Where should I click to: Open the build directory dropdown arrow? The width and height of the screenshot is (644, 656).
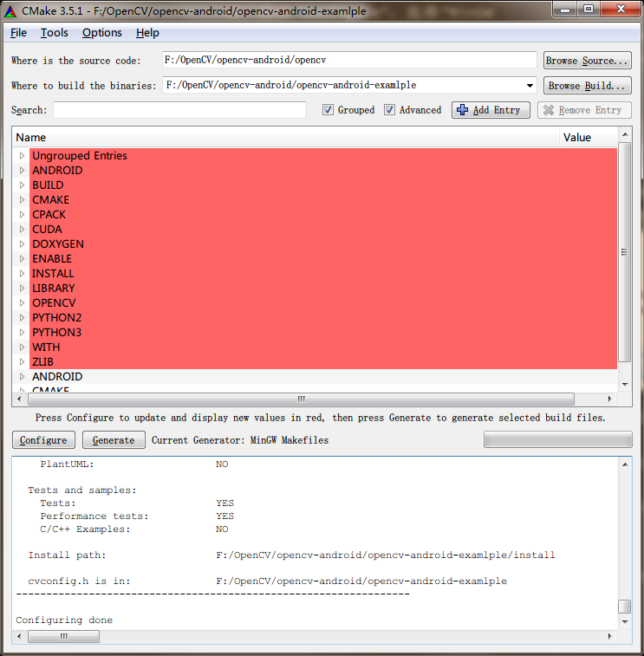[530, 85]
